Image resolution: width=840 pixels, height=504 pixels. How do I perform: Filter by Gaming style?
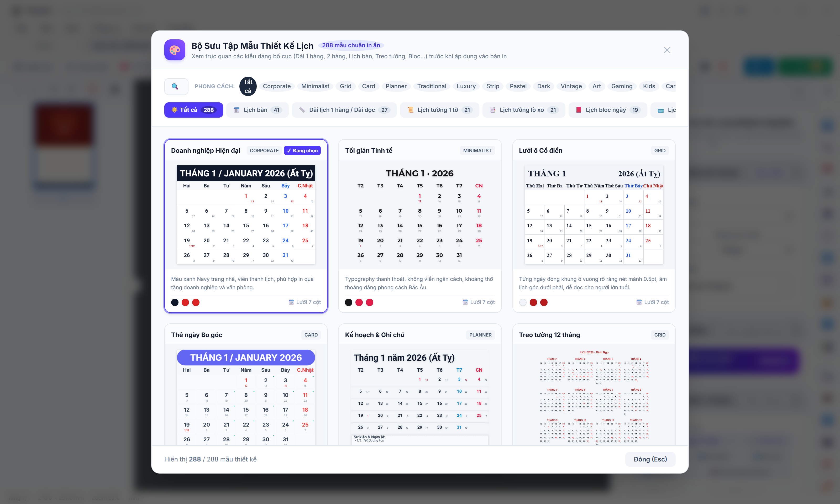click(x=622, y=86)
